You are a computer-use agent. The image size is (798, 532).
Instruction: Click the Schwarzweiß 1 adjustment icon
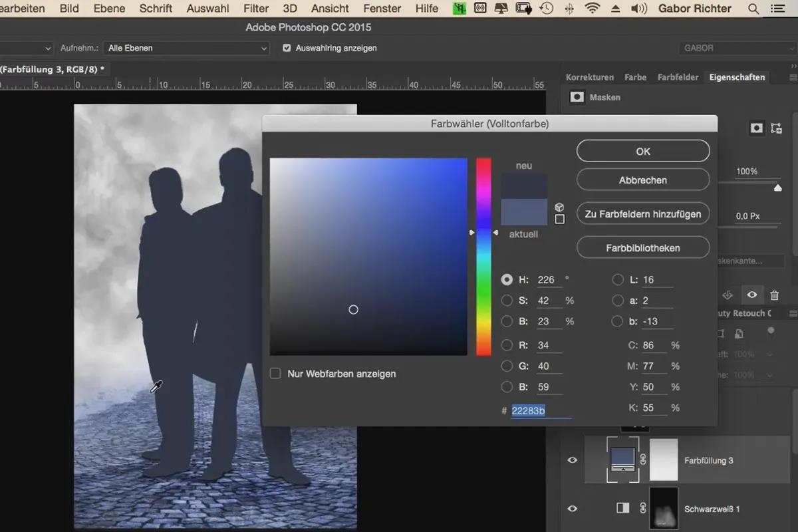click(623, 508)
